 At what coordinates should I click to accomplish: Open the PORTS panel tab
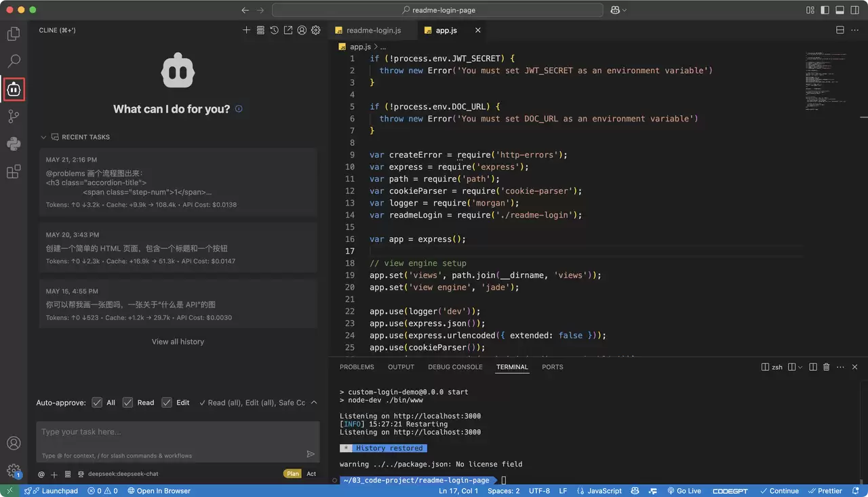tap(553, 367)
